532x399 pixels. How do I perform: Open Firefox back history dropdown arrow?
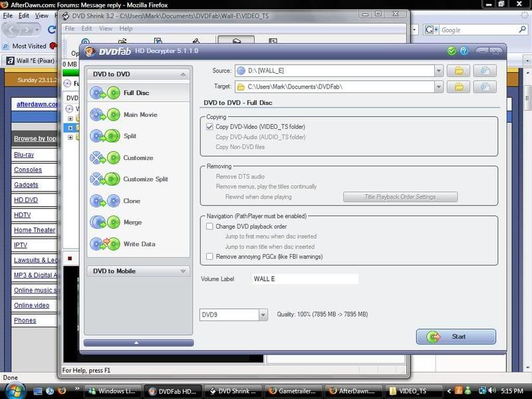click(x=37, y=30)
